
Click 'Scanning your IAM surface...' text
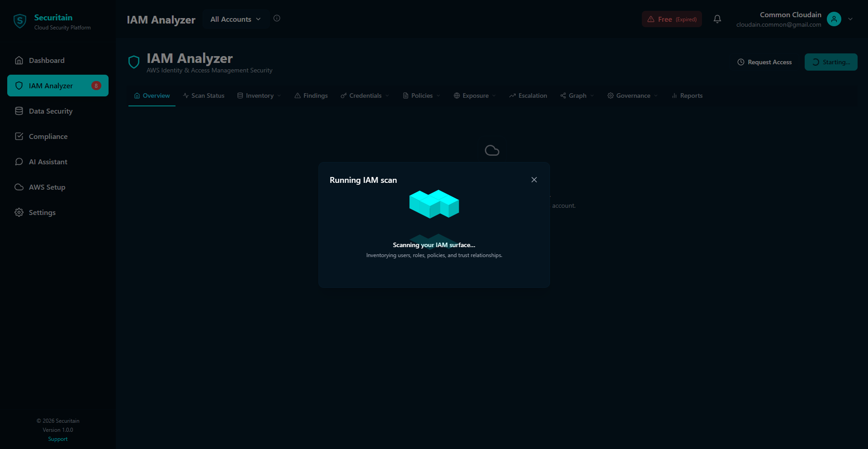point(434,245)
